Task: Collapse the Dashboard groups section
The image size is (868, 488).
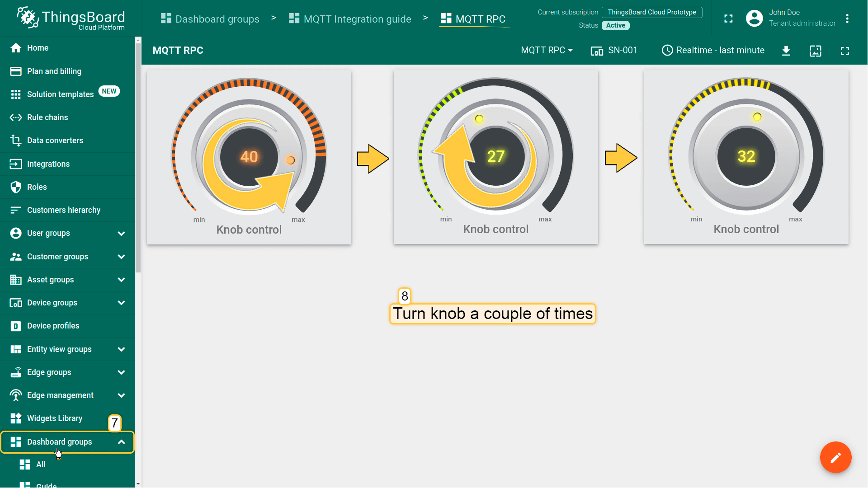Action: point(121,442)
